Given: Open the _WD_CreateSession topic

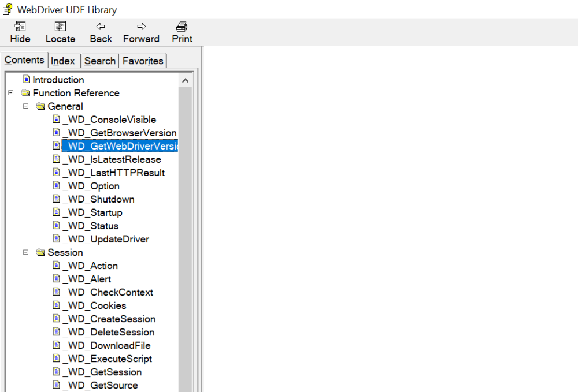Looking at the screenshot, I should tap(109, 319).
